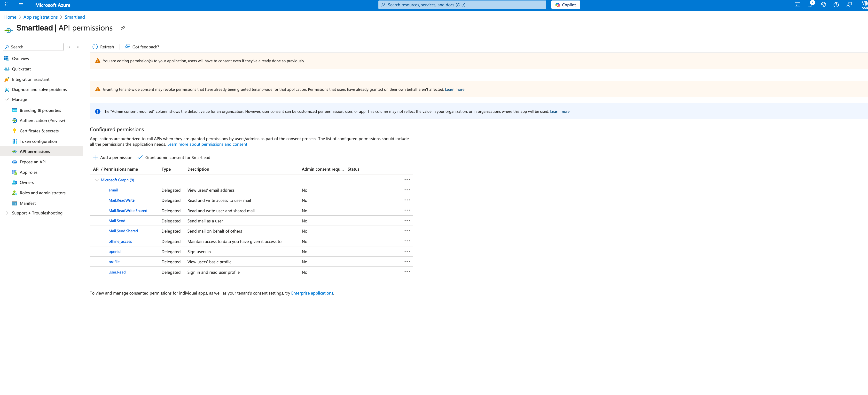
Task: Open the notifications bell
Action: [810, 5]
